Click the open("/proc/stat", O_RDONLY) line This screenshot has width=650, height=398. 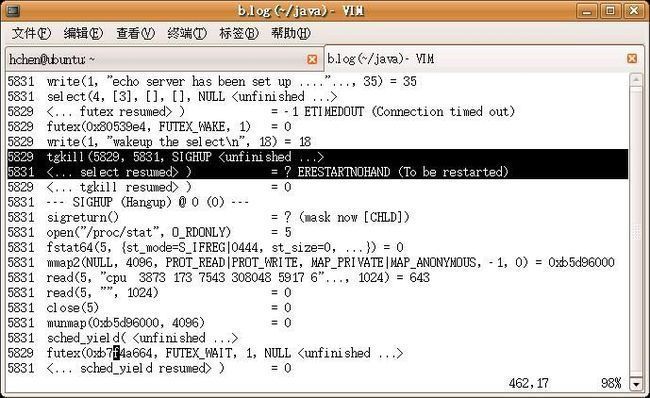pyautogui.click(x=150, y=232)
